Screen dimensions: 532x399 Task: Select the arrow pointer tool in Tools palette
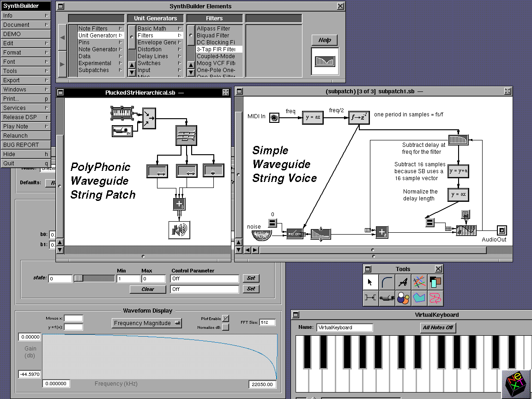[370, 282]
